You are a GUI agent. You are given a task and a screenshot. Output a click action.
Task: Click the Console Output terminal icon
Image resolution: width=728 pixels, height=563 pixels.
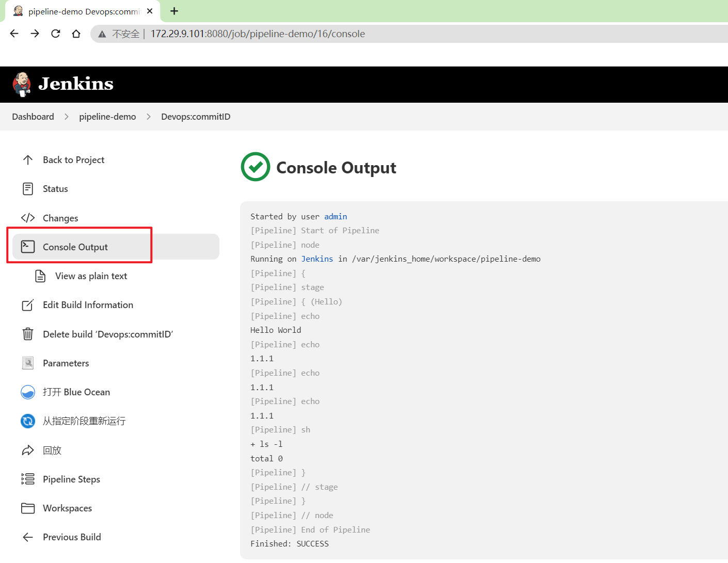(28, 247)
